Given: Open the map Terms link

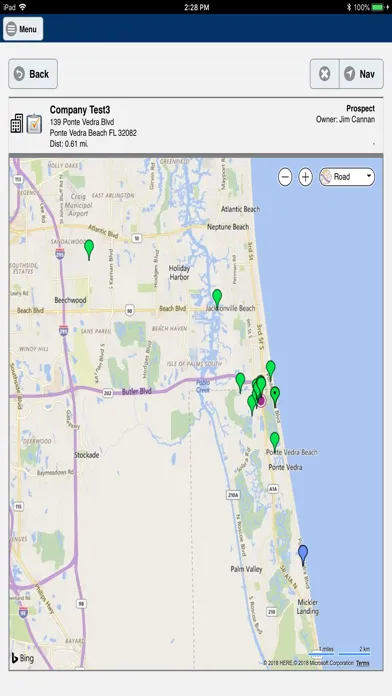Looking at the screenshot, I should click(363, 663).
